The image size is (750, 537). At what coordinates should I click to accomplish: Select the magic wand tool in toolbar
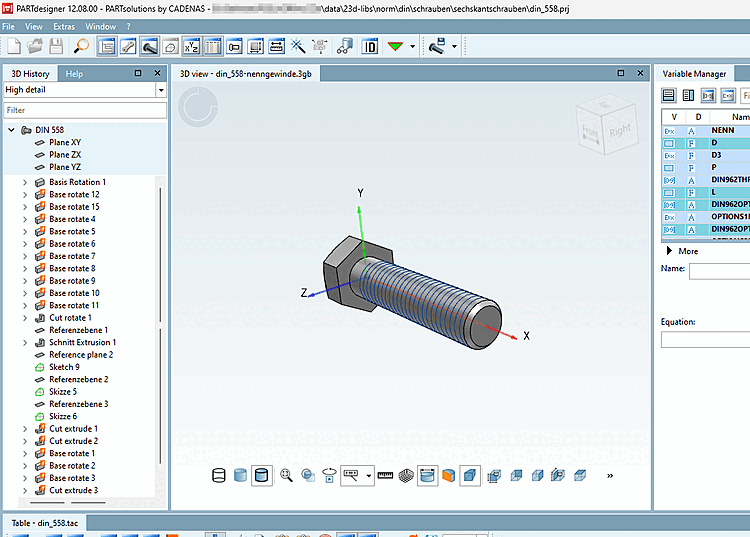click(x=298, y=46)
